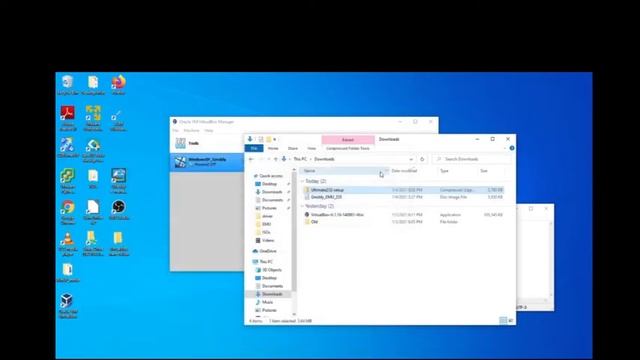Sort by the Type column header

click(x=444, y=171)
